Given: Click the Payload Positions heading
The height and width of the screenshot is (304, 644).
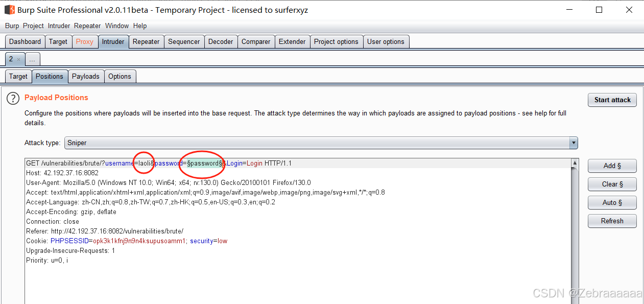Looking at the screenshot, I should click(x=56, y=98).
